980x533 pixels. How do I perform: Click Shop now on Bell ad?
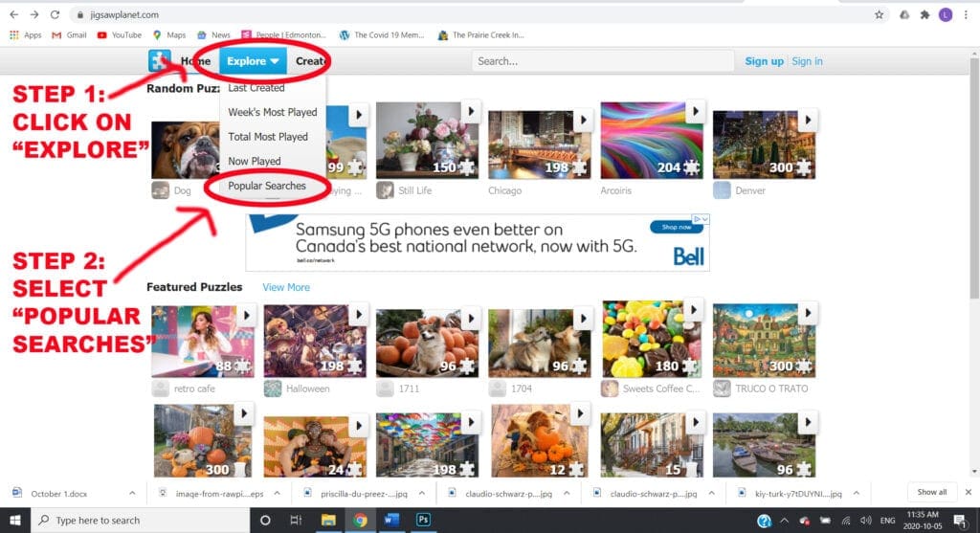677,227
